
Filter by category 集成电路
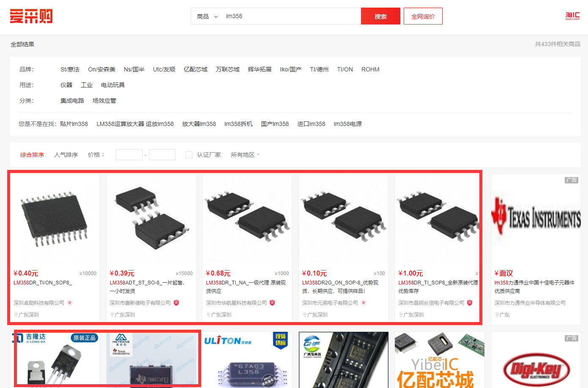pos(72,101)
